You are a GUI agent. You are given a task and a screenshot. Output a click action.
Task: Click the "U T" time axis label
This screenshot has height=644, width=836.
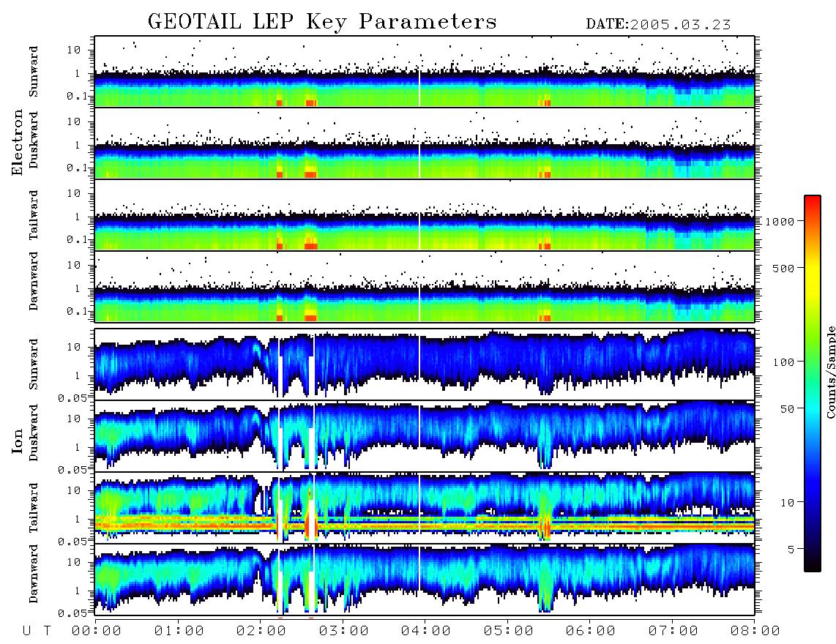[37, 631]
